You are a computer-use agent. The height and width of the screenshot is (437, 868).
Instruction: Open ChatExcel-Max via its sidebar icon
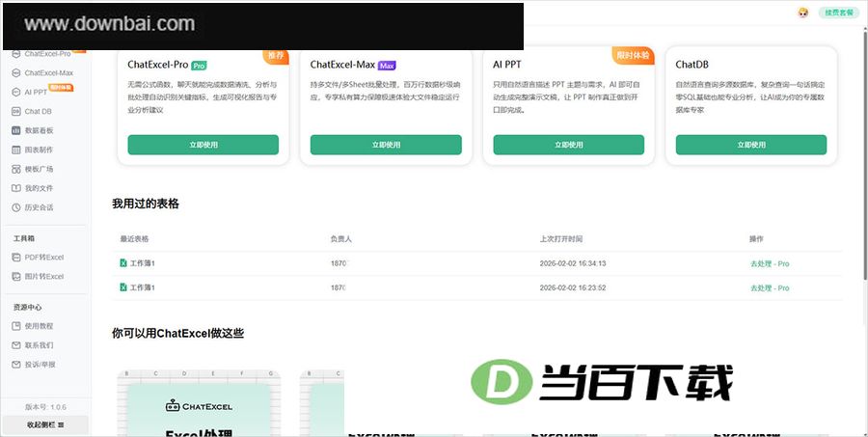point(15,73)
